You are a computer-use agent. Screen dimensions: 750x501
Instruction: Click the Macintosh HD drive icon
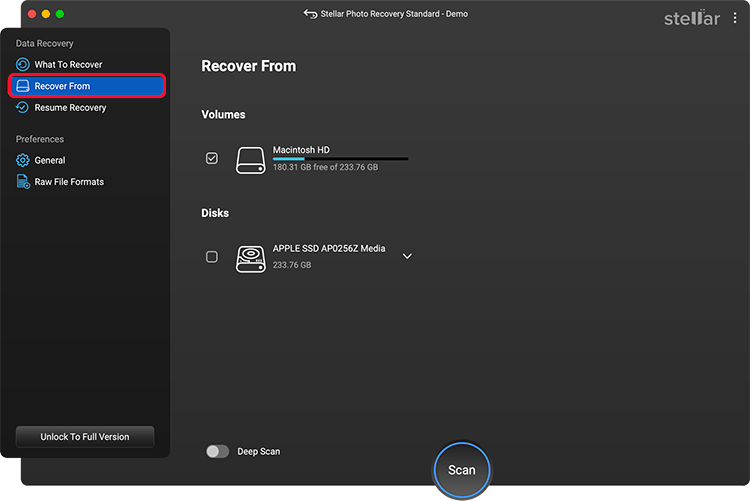[x=251, y=160]
